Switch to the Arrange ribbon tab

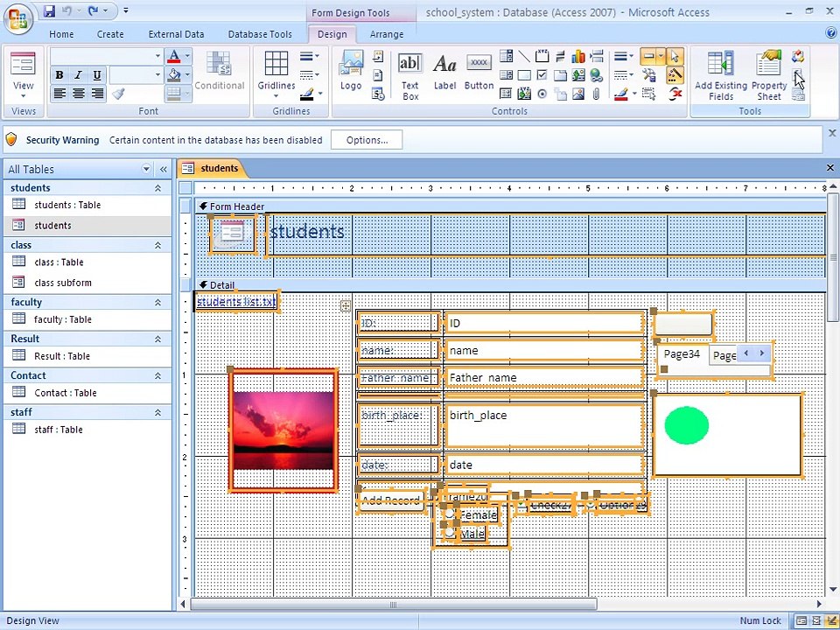[x=386, y=34]
